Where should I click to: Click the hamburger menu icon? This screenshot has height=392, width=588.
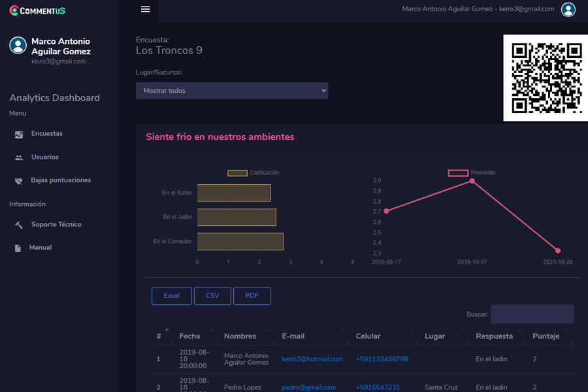coord(146,9)
